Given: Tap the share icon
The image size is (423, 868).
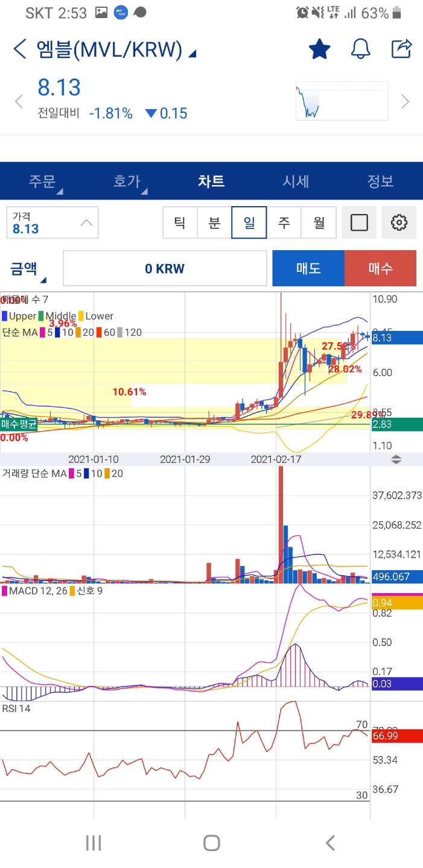Looking at the screenshot, I should pyautogui.click(x=402, y=48).
